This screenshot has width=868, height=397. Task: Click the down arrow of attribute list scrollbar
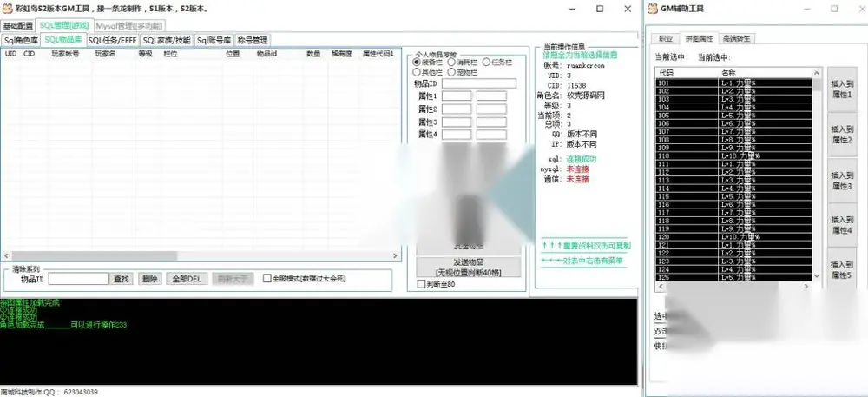(817, 275)
